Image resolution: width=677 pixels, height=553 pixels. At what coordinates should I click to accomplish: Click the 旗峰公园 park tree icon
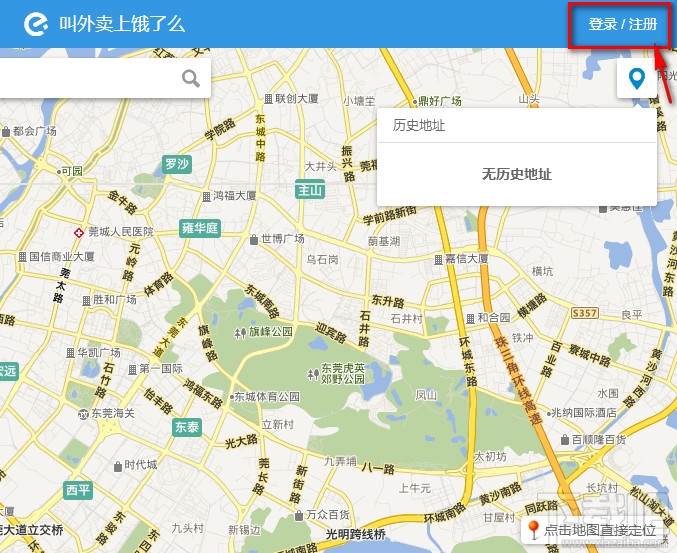pos(240,333)
